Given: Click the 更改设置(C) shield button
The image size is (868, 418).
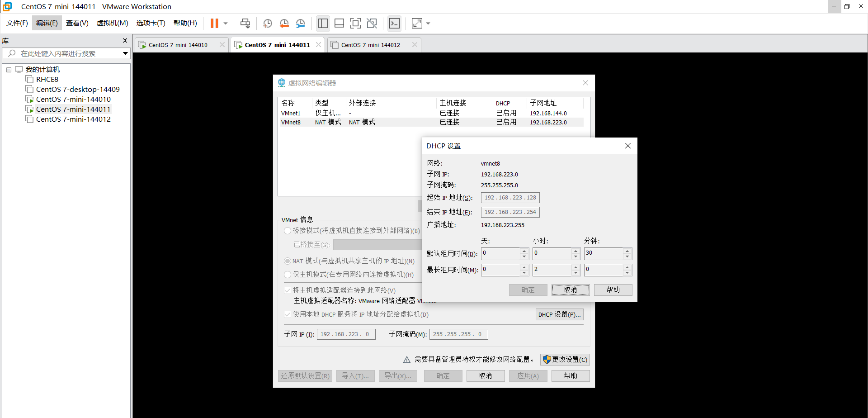Looking at the screenshot, I should 565,360.
